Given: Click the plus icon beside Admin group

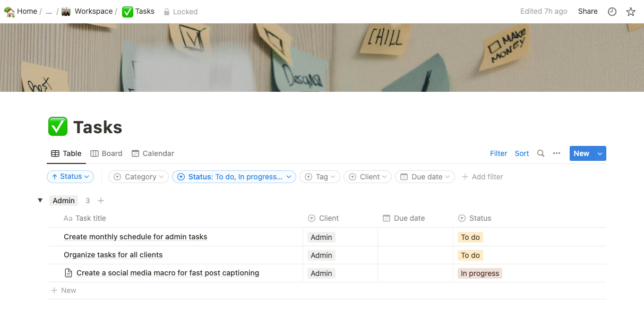Looking at the screenshot, I should (x=101, y=201).
